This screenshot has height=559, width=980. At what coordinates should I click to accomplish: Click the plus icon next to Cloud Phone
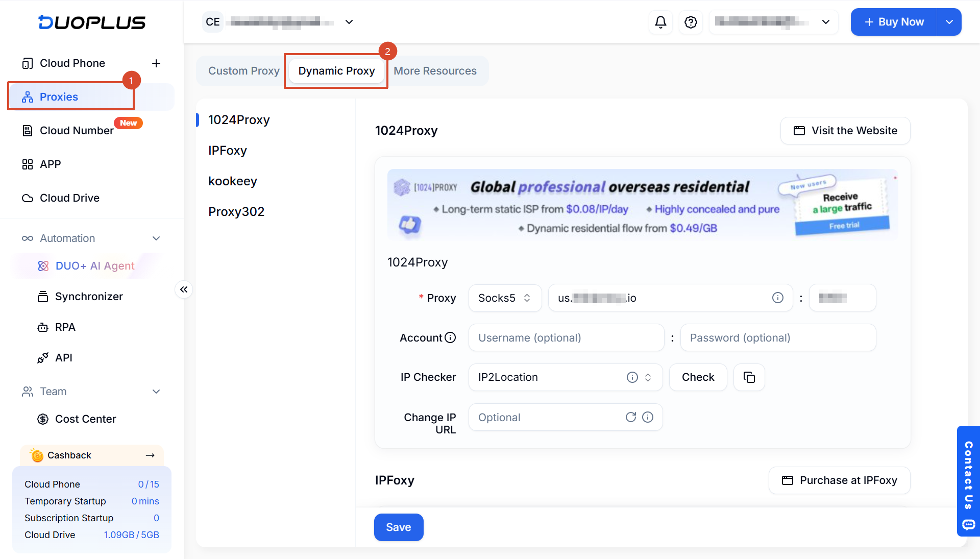point(156,63)
